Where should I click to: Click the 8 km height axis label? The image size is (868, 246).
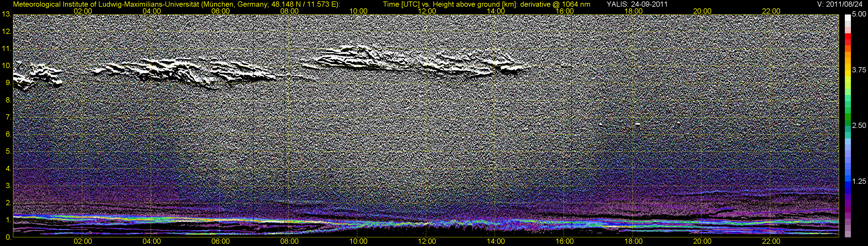[x=8, y=100]
